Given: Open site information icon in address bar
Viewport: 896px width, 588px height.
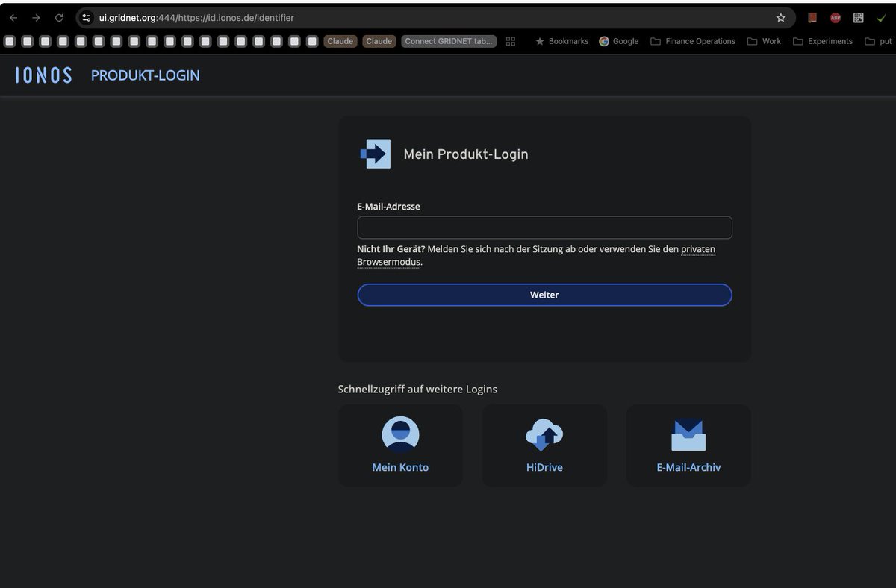Looking at the screenshot, I should pyautogui.click(x=87, y=18).
